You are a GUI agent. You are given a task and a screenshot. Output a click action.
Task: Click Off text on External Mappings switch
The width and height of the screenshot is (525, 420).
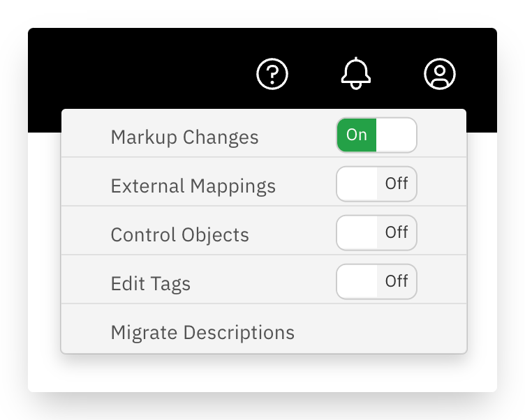pyautogui.click(x=397, y=183)
